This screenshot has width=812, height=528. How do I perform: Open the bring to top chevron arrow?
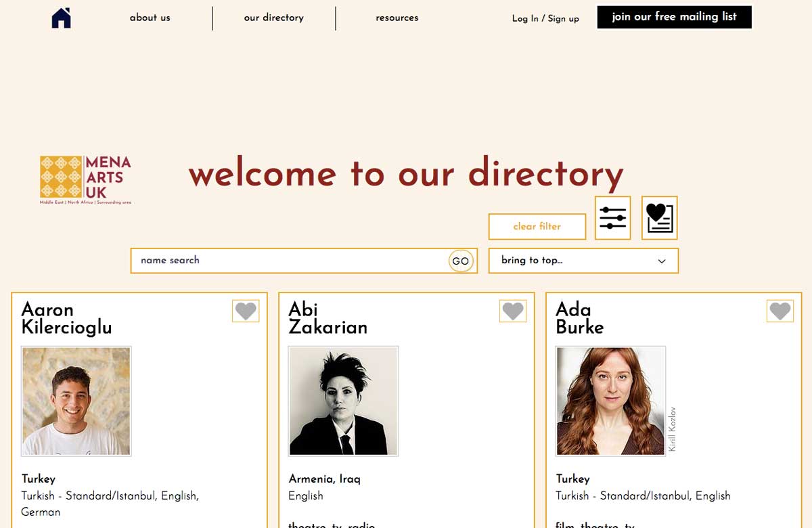pyautogui.click(x=662, y=261)
